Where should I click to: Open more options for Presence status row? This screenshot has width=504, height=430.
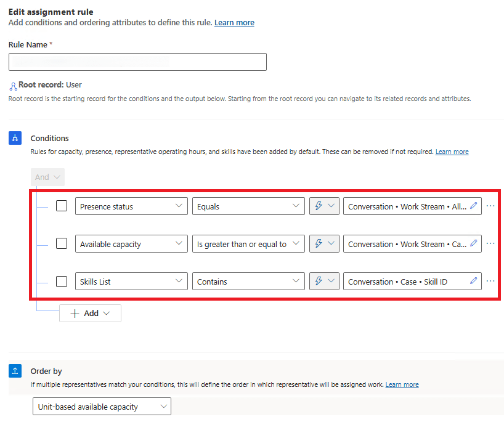pos(490,206)
